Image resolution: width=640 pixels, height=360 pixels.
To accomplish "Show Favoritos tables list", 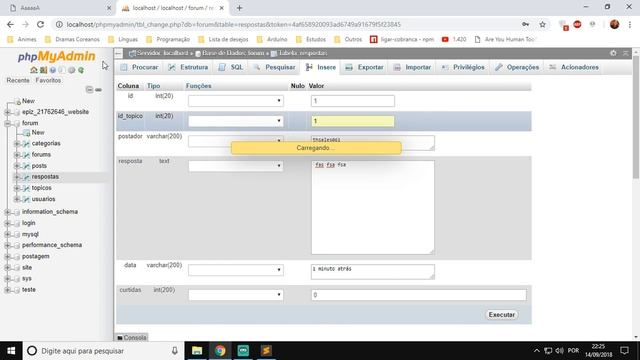I will tap(48, 80).
